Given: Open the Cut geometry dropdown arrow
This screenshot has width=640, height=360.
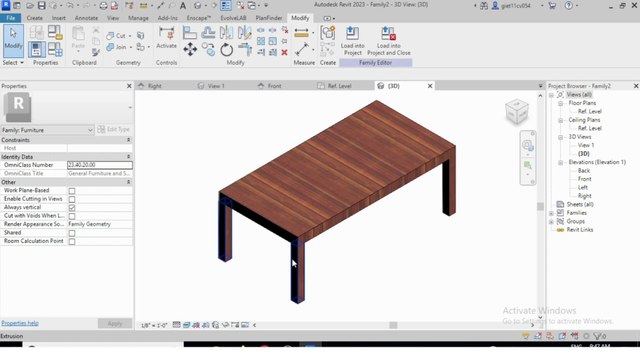Looking at the screenshot, I should click(130, 36).
